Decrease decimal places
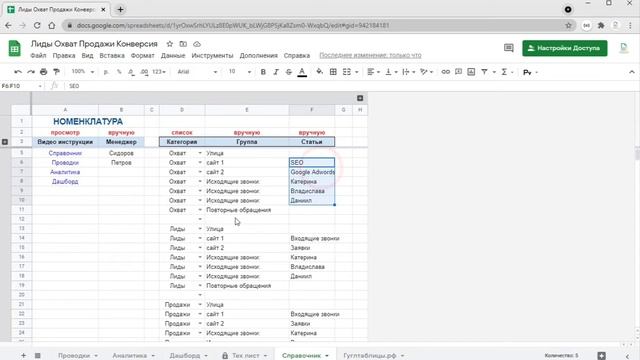 point(131,72)
